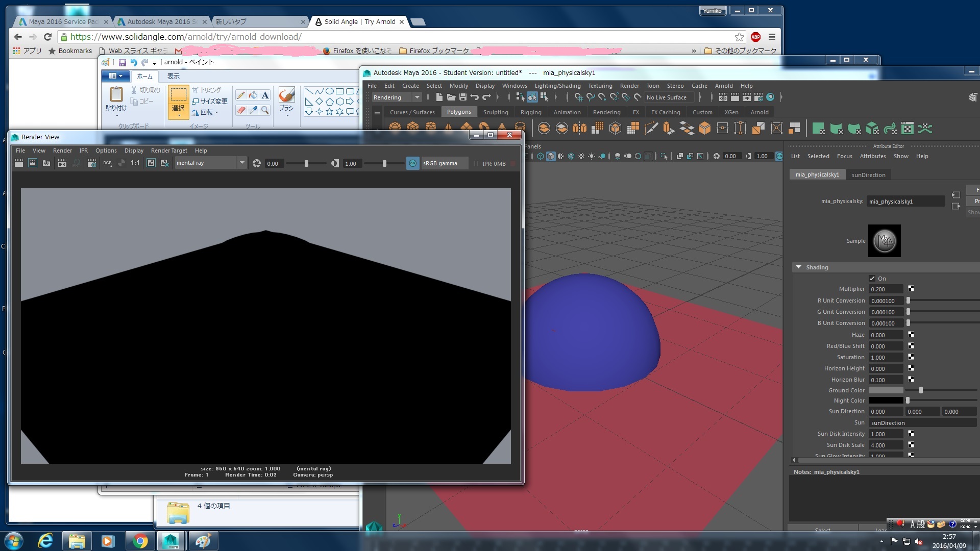
Task: Click Undo arrow in Maya status line
Action: point(475,97)
